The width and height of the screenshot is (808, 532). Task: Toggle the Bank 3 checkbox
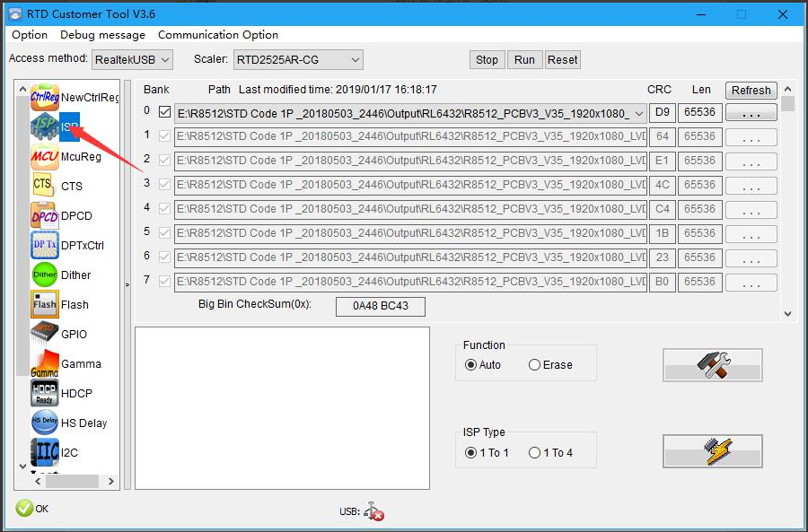(165, 185)
